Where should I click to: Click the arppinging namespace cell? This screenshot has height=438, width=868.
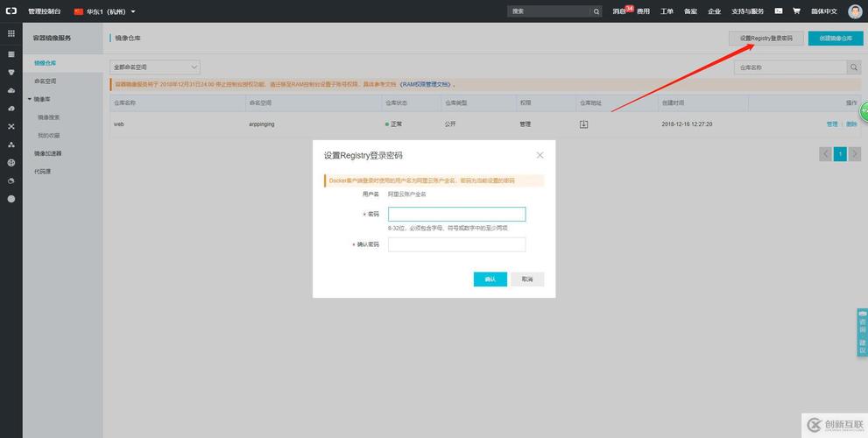[x=261, y=124]
